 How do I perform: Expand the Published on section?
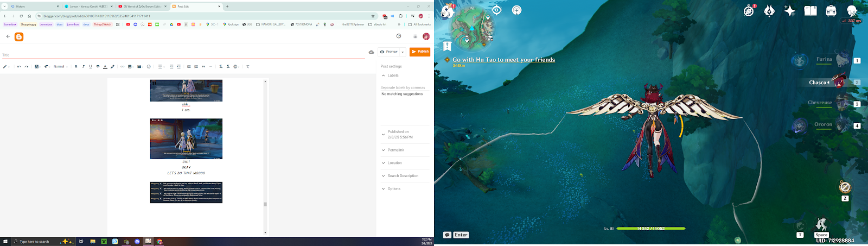pos(384,134)
